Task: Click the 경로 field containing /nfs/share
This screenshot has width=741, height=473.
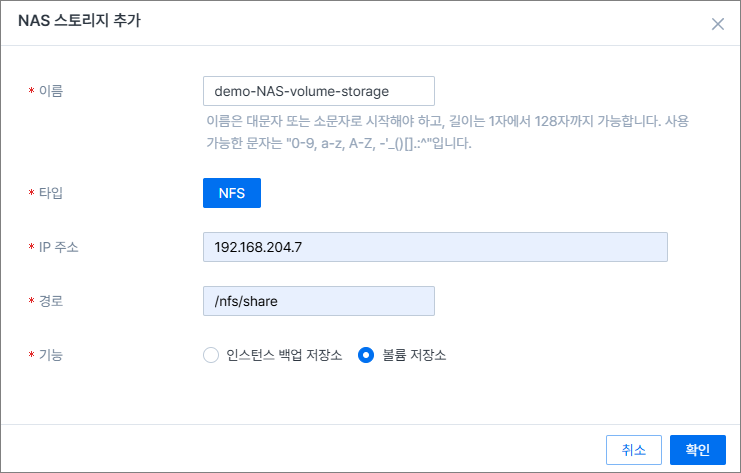Action: point(318,301)
